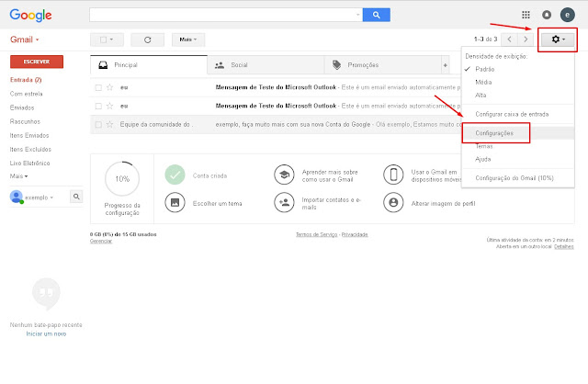Click the people icon on Social tab
588x384 pixels.
coord(220,65)
